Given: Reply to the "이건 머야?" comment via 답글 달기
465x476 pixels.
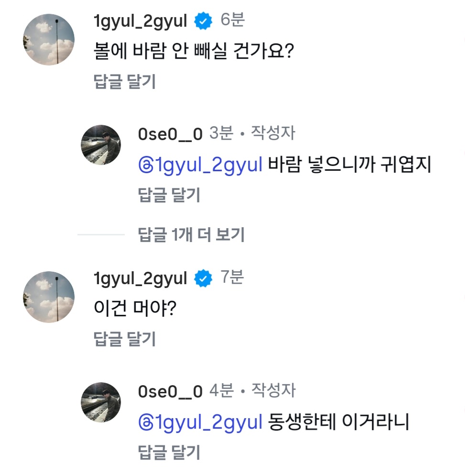Looking at the screenshot, I should [x=125, y=339].
